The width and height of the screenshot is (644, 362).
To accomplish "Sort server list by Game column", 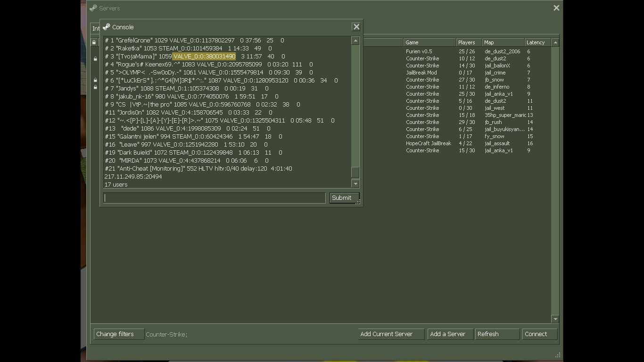I will (429, 42).
